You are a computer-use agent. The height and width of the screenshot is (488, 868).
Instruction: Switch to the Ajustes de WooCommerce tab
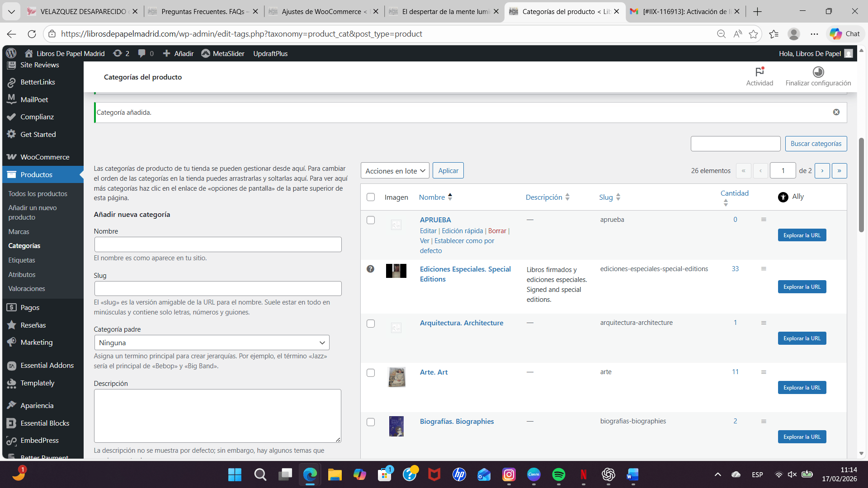321,11
